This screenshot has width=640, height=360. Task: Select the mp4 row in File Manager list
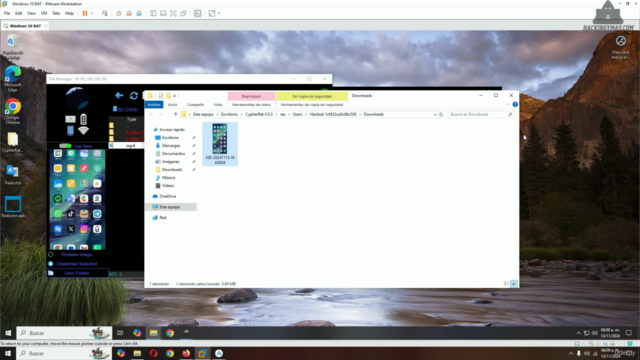(127, 145)
